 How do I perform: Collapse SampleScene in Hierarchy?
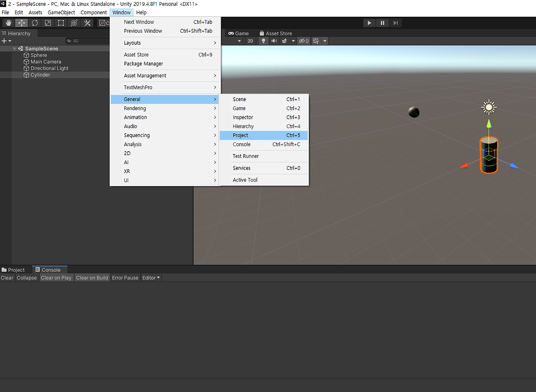coord(15,49)
